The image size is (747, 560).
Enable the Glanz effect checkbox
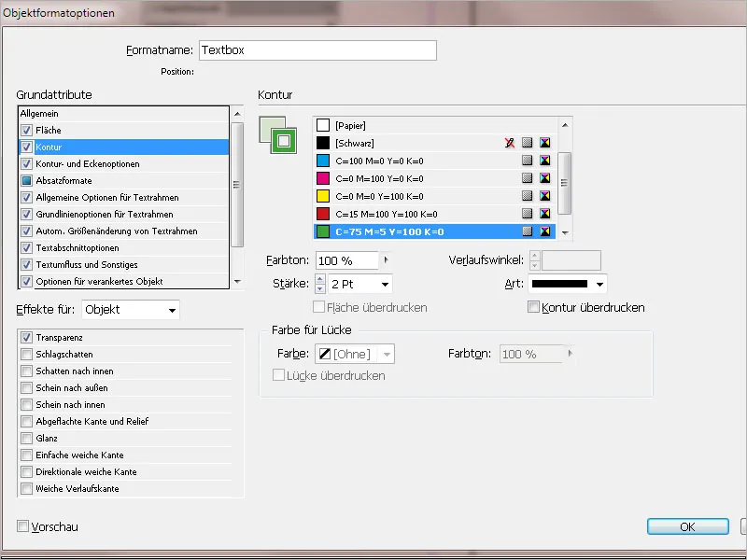click(27, 438)
